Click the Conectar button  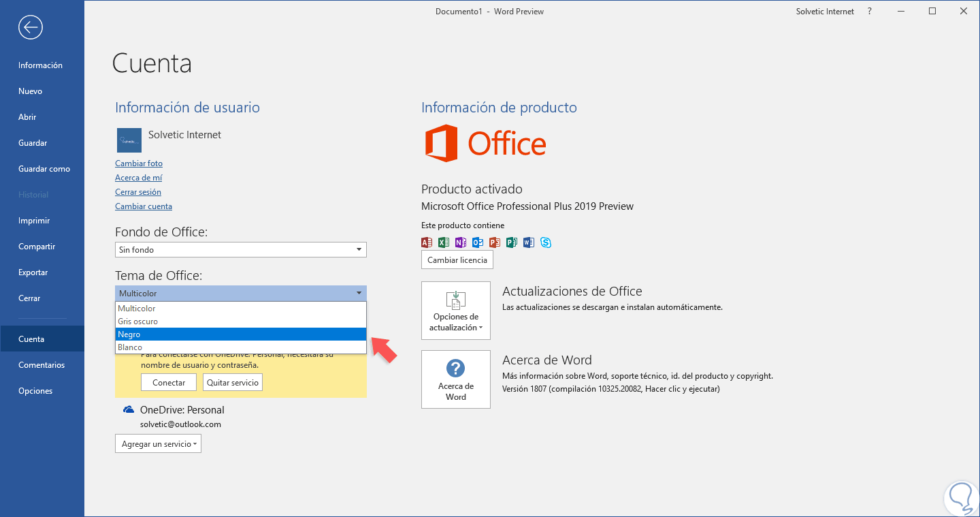tap(169, 383)
